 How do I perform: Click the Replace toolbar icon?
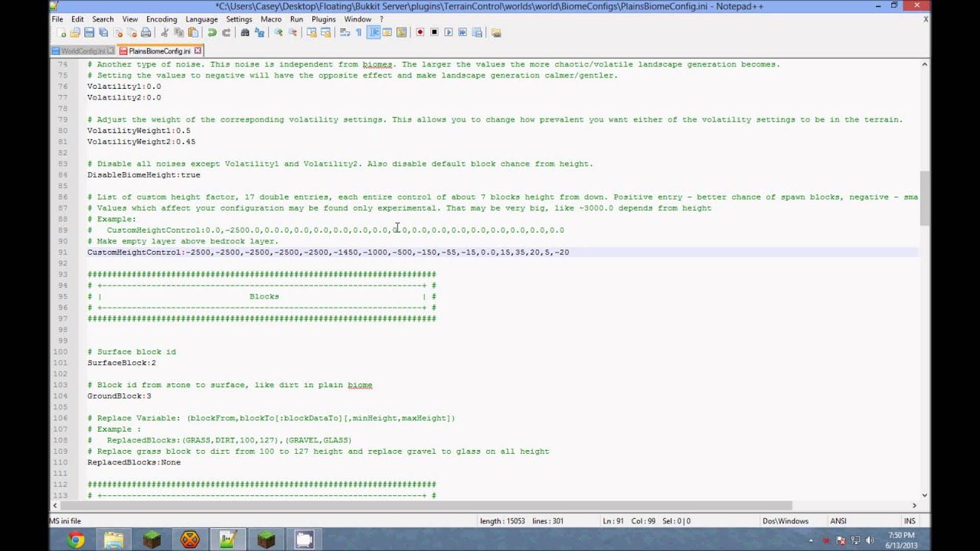[259, 32]
